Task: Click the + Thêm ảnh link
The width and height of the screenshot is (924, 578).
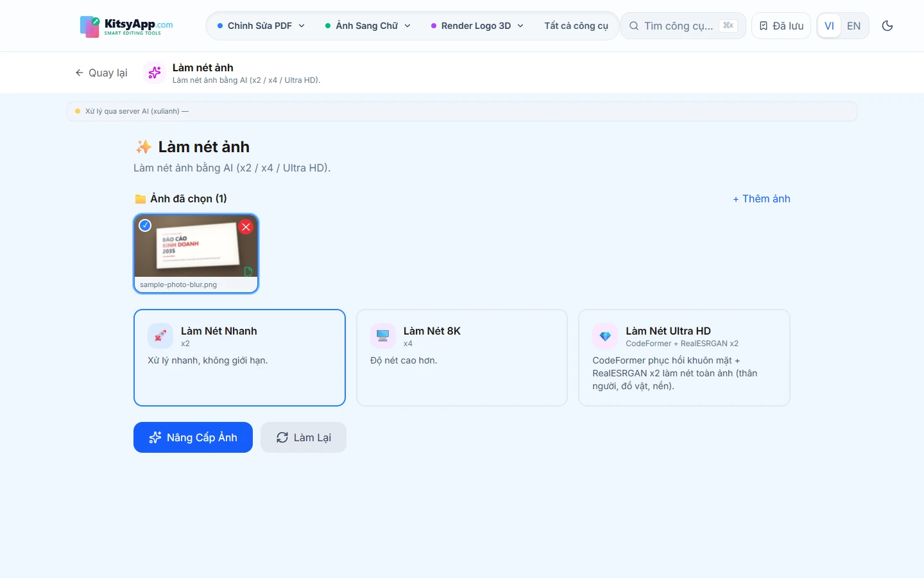Action: point(762,199)
